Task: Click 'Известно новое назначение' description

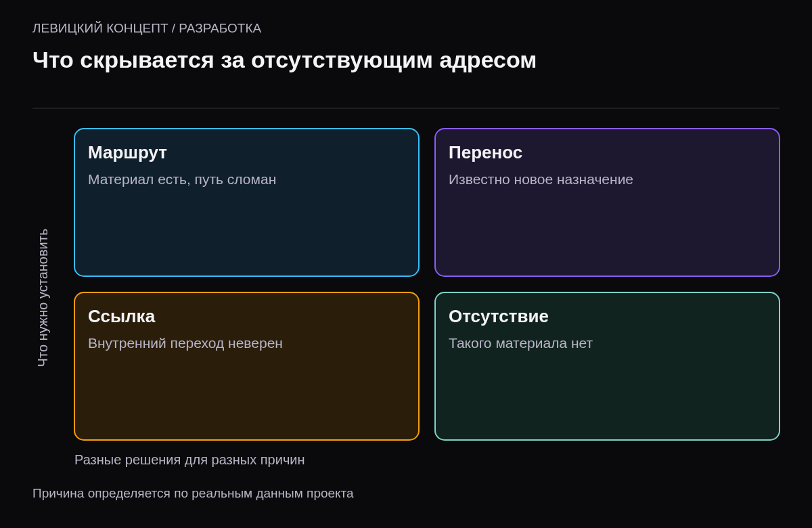Action: tap(541, 179)
